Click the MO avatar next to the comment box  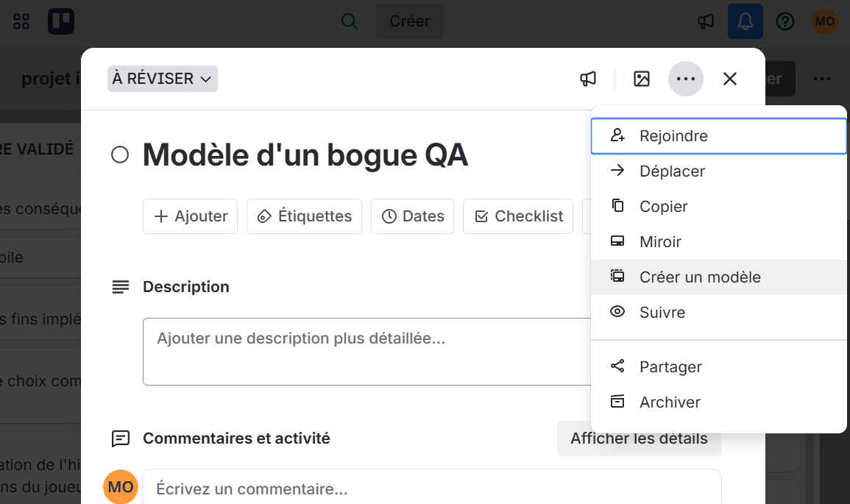click(120, 486)
